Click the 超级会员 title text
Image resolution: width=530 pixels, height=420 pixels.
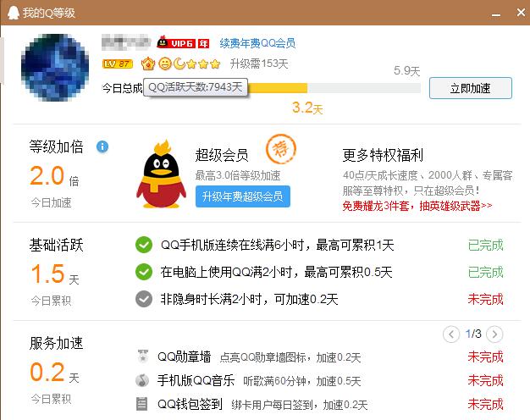click(222, 155)
